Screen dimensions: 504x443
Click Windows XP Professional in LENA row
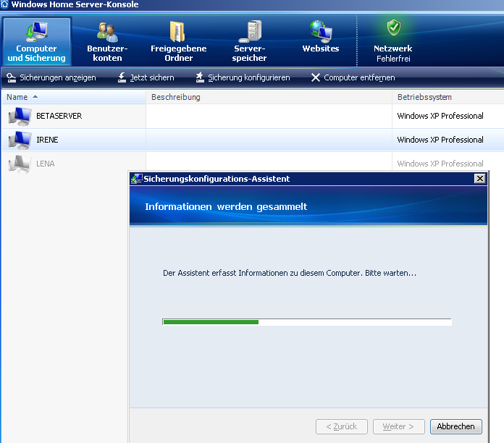tap(440, 164)
